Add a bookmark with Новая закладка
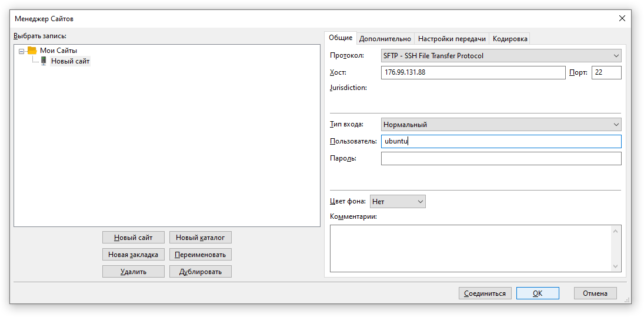The image size is (644, 317). [133, 255]
